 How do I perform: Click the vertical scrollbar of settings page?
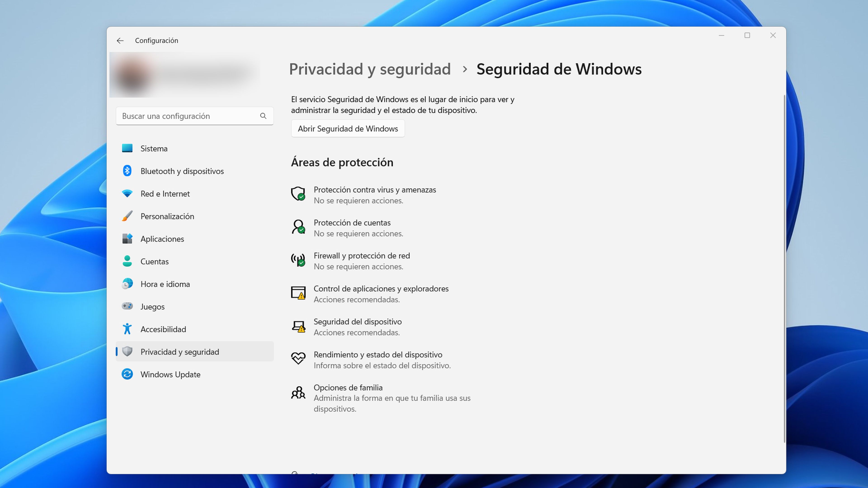[x=784, y=269]
